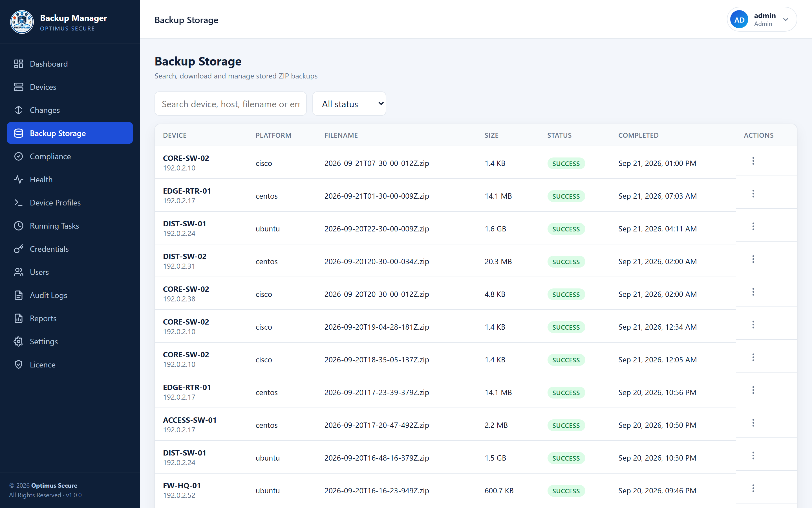The width and height of the screenshot is (812, 508).
Task: Click the DEVICE column header
Action: [x=175, y=135]
